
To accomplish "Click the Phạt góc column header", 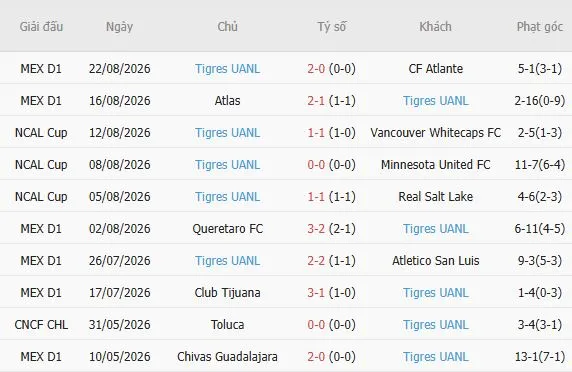I will click(x=540, y=27).
